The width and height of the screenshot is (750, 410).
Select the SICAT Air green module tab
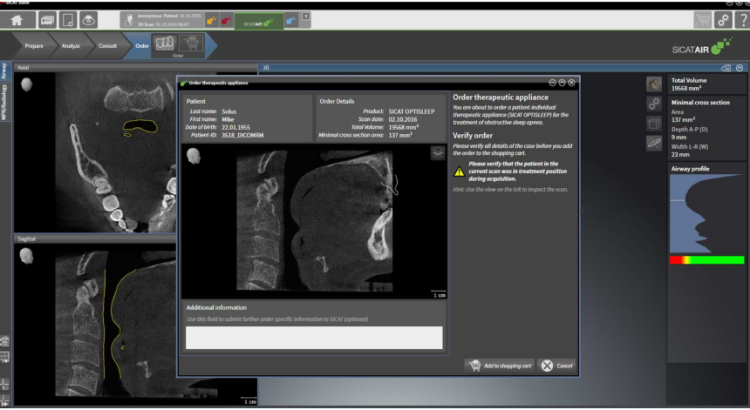tap(259, 22)
